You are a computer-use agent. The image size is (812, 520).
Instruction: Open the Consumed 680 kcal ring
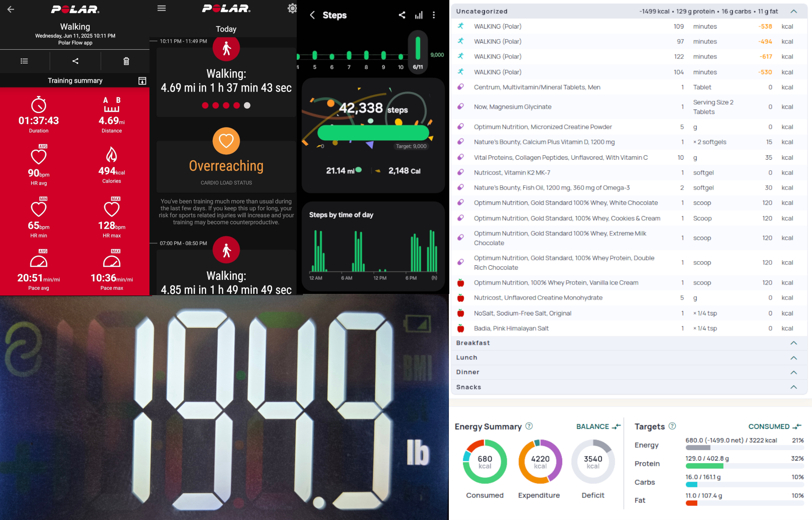click(x=485, y=462)
